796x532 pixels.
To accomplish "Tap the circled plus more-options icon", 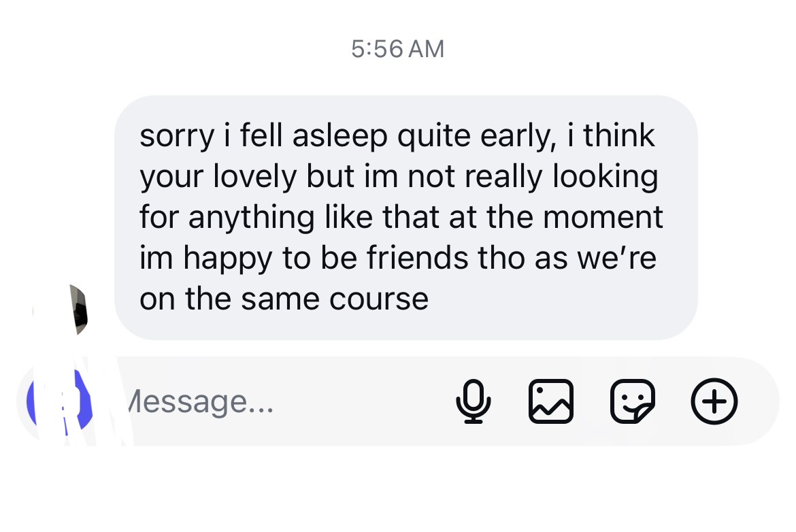I will point(714,401).
